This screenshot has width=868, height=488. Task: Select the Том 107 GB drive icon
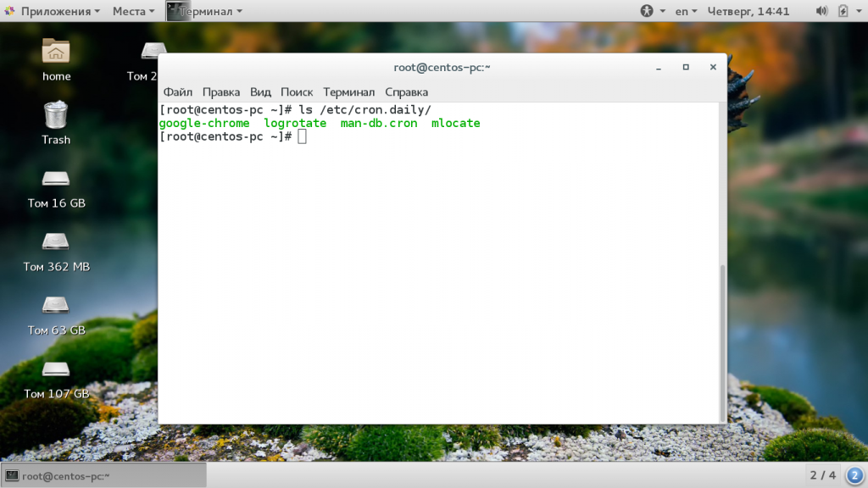coord(56,369)
